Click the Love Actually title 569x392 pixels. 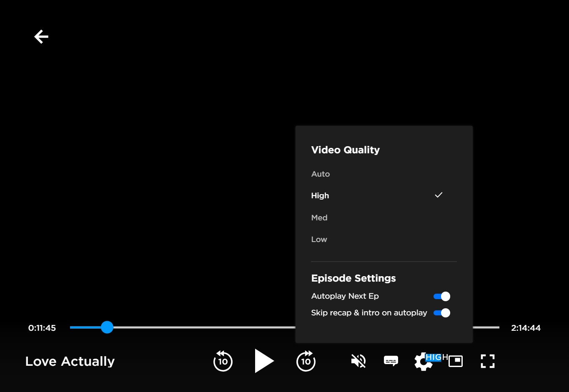pos(70,361)
